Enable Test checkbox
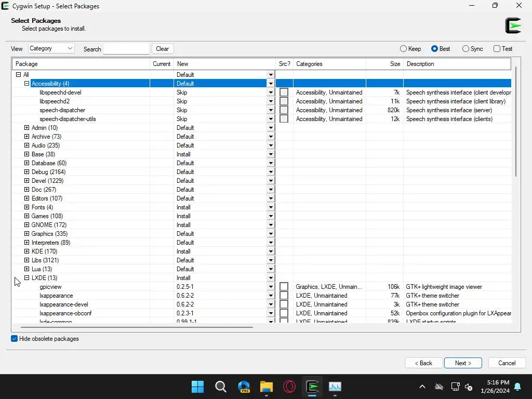The width and height of the screenshot is (532, 399). click(503, 49)
